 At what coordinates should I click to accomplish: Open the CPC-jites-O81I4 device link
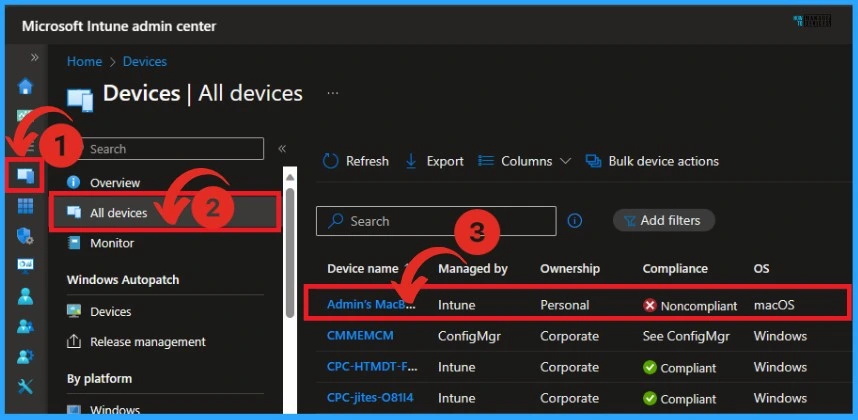(x=372, y=398)
